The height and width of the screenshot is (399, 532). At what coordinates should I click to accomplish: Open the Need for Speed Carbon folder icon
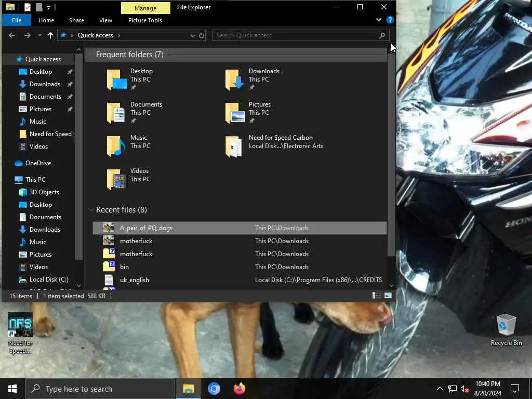(x=234, y=146)
